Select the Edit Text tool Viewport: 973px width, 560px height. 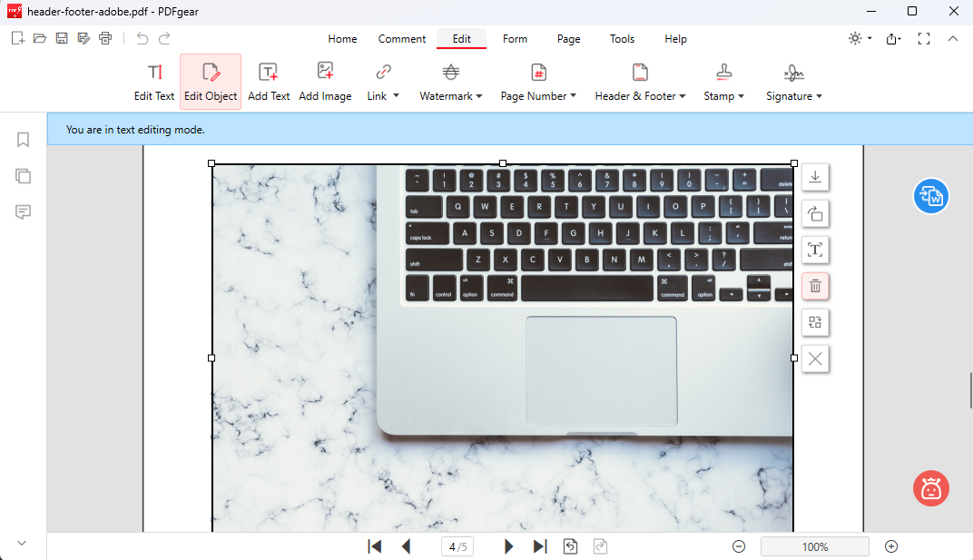click(x=153, y=82)
